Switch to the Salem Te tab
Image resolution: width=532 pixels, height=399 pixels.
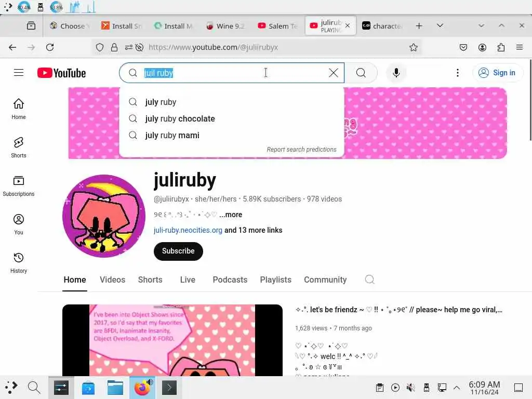[x=278, y=26]
